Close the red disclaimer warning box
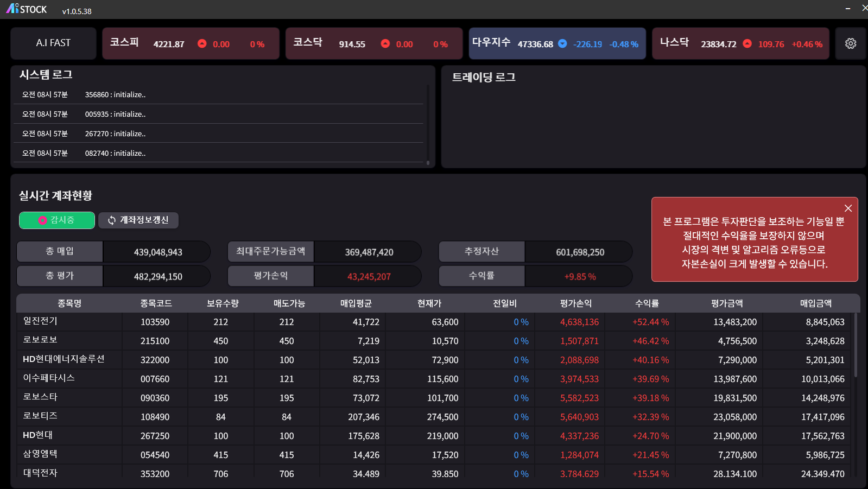This screenshot has height=489, width=868. tap(848, 208)
